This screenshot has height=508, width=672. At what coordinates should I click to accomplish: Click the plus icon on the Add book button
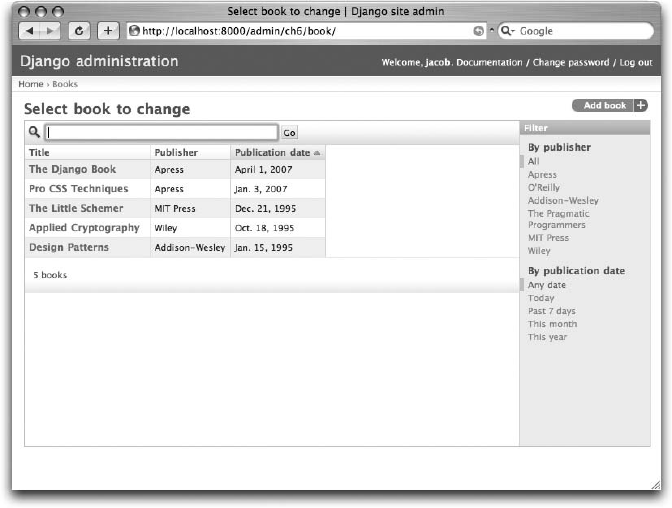641,105
